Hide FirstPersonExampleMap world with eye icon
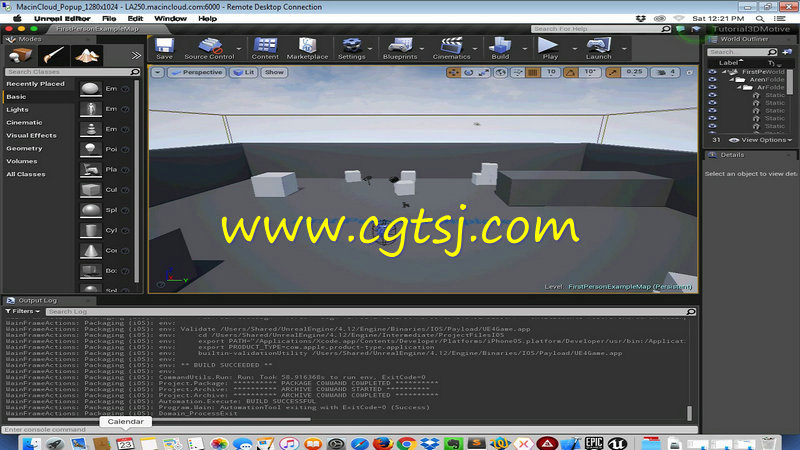Screen dimensions: 800x450 coord(712,72)
